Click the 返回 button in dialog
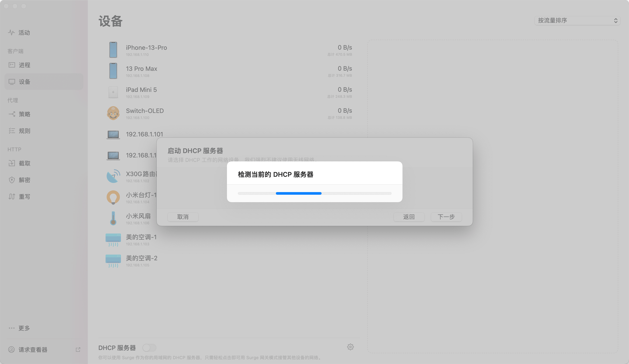 coord(409,217)
